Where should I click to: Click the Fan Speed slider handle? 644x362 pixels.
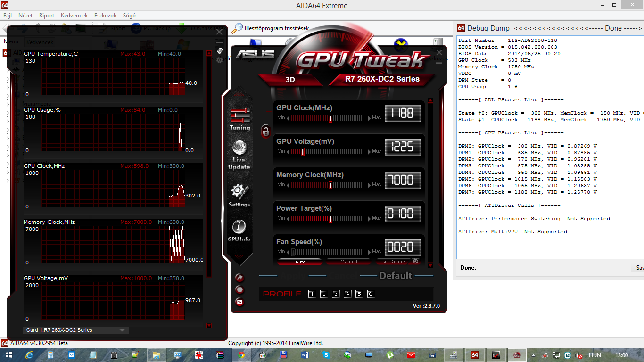tap(293, 252)
